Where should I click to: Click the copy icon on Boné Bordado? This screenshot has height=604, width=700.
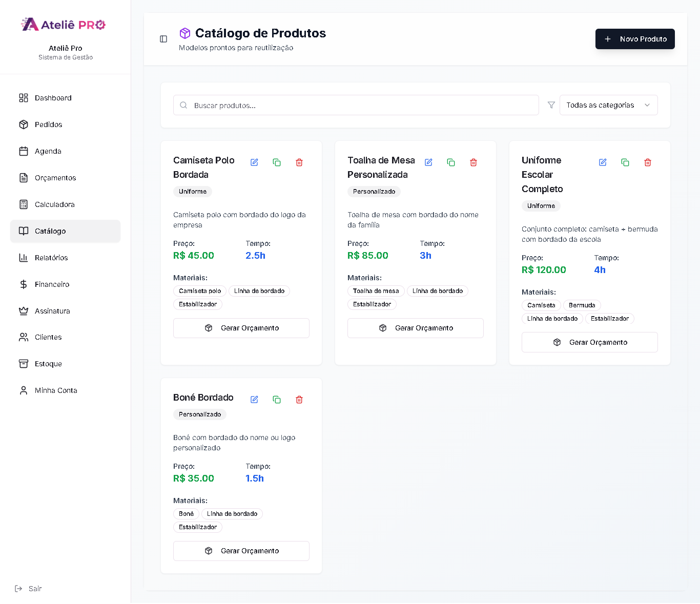[277, 400]
